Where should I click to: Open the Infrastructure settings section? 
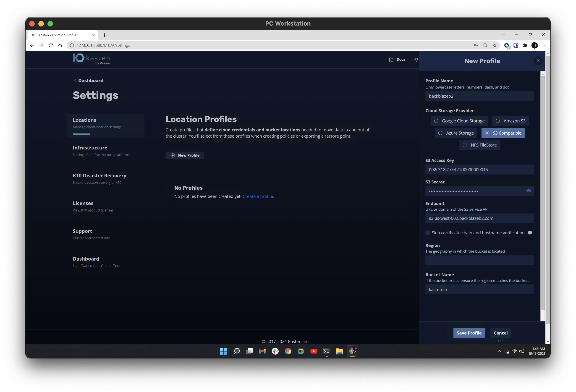click(x=101, y=151)
